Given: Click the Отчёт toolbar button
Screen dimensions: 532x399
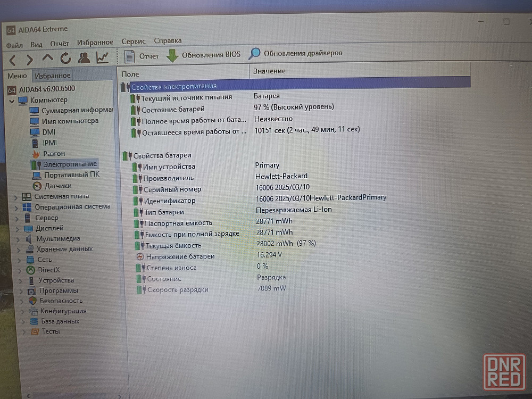Looking at the screenshot, I should (x=142, y=56).
